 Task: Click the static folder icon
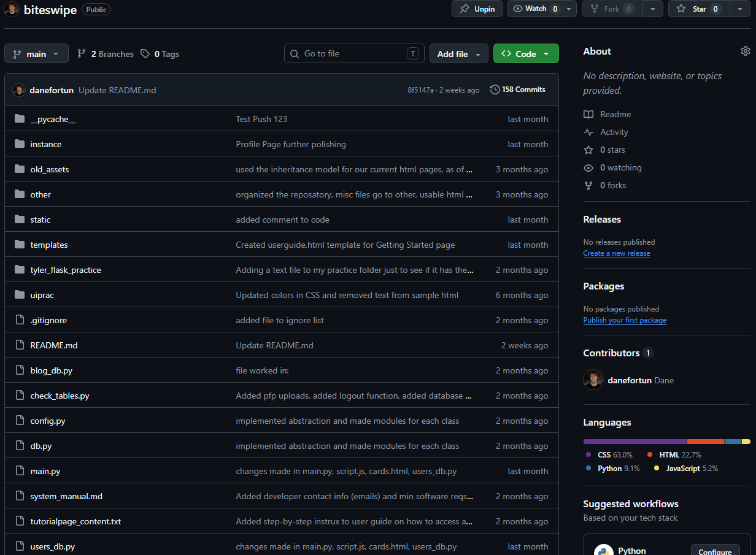click(20, 220)
